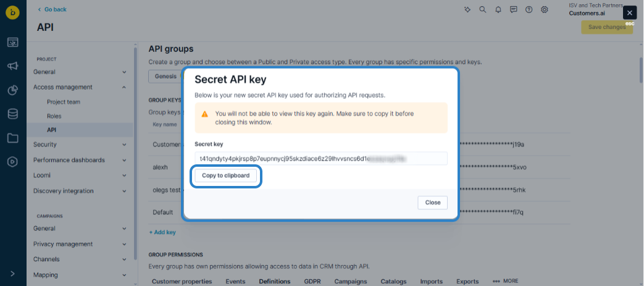Expand the left sidebar with bottom arrow

(x=12, y=274)
